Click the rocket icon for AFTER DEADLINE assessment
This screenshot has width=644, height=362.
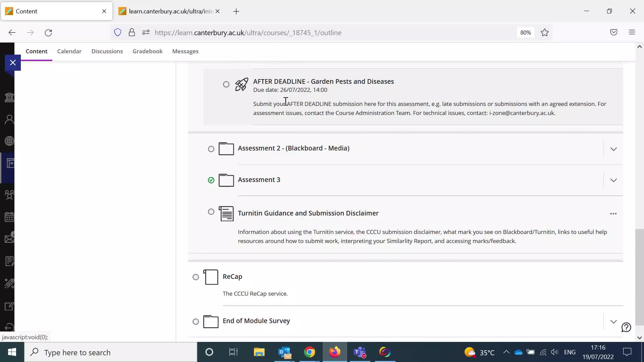click(241, 84)
